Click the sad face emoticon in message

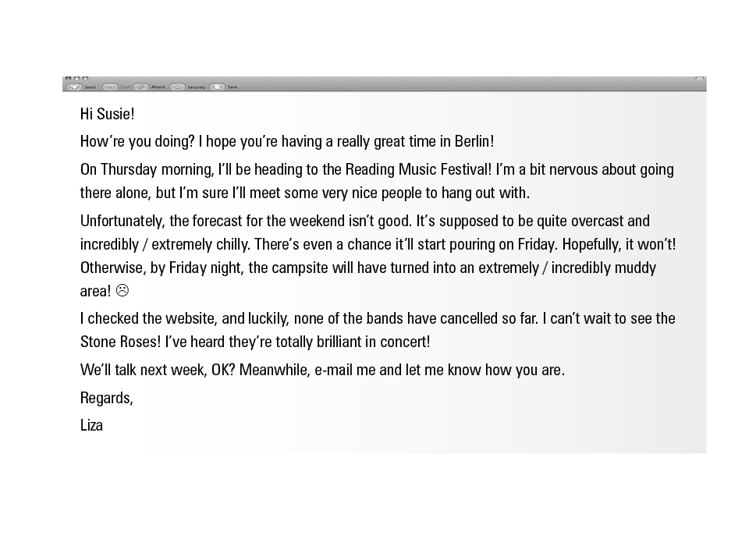tap(122, 291)
